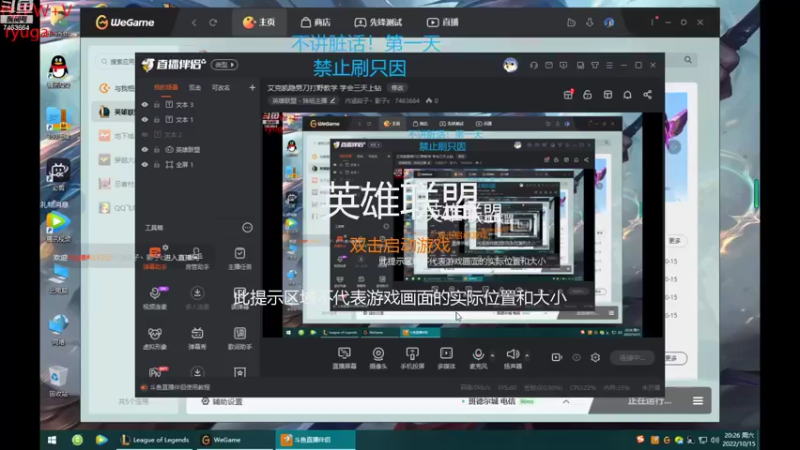The height and width of the screenshot is (450, 800).
Task: Open the 视频连麦 video co-stream tool
Action: 155,297
